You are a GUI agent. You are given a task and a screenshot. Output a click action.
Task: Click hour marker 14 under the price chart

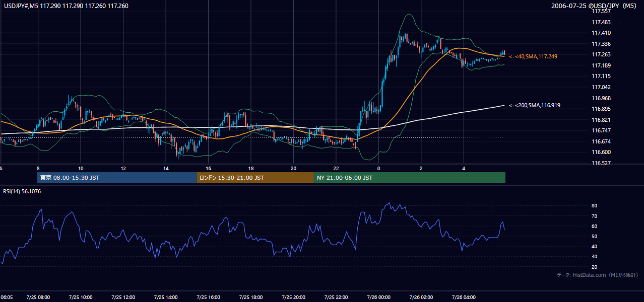coord(166,168)
